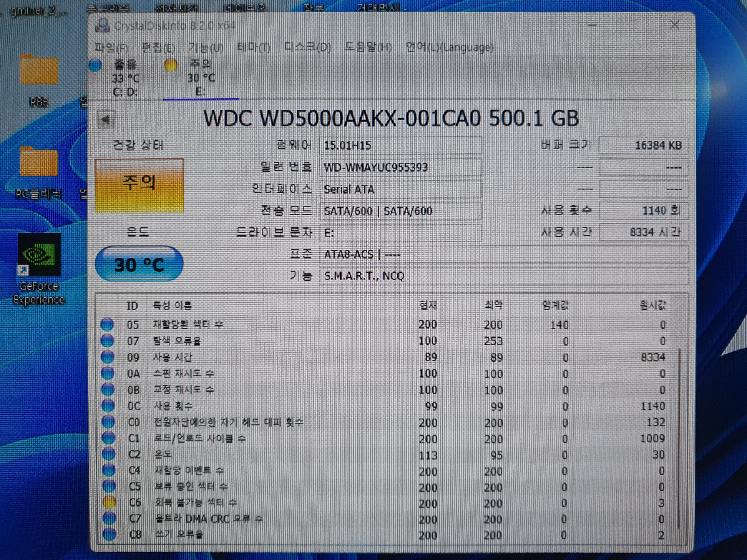
Task: Minimize the CrystalDiskInfo window
Action: coord(592,25)
